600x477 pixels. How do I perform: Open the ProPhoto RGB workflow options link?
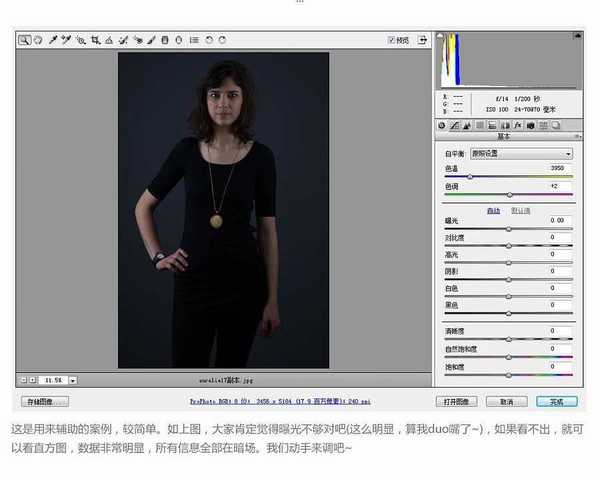click(280, 402)
